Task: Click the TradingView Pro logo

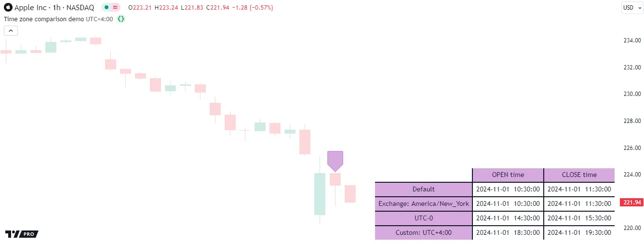Action: click(x=21, y=234)
